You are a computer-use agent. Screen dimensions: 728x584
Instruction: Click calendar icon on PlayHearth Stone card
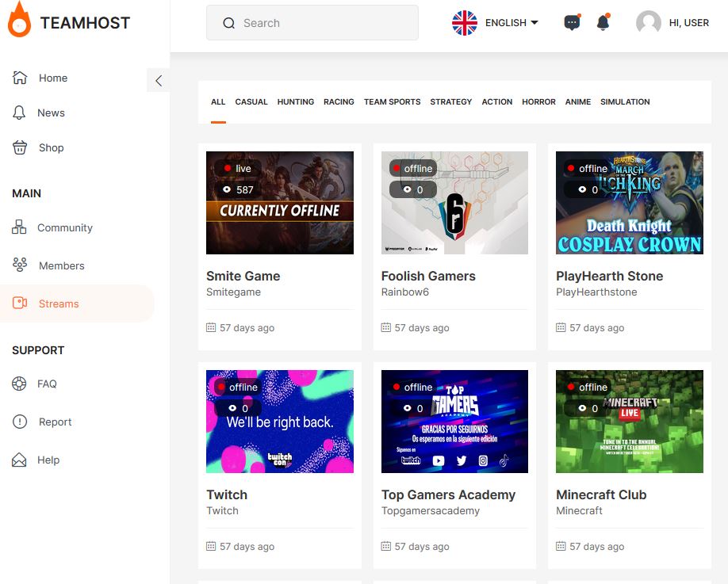[x=561, y=327]
